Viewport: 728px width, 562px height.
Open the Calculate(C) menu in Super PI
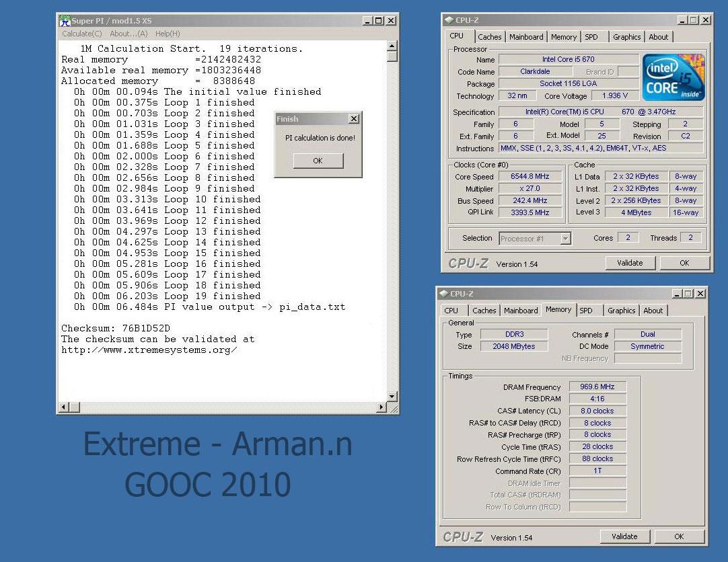point(81,34)
